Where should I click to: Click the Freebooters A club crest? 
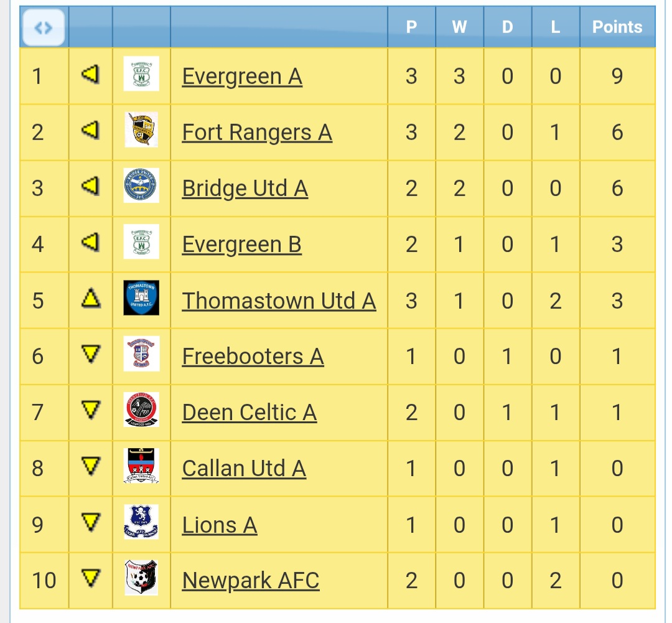point(141,354)
